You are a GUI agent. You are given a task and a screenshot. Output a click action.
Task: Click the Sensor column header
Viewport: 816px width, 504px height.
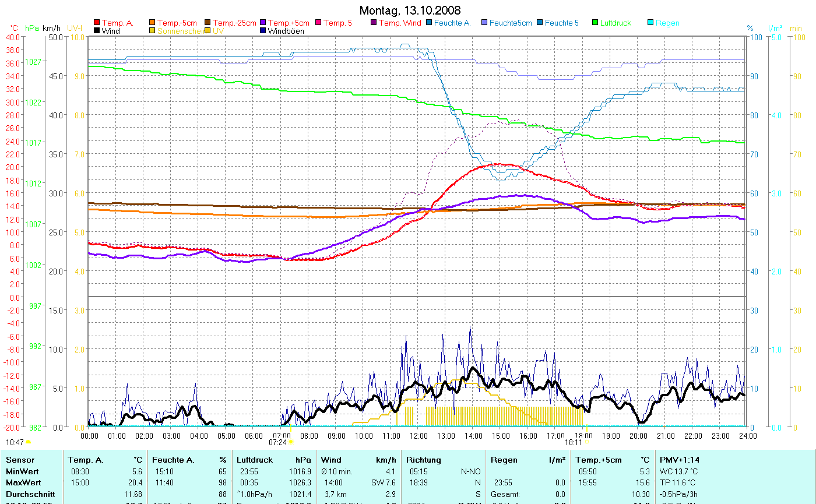coord(20,460)
